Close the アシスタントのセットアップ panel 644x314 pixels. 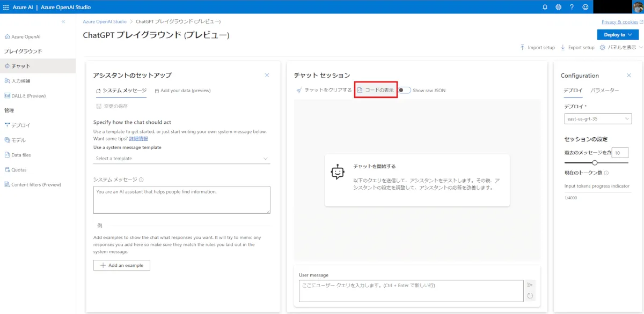pyautogui.click(x=267, y=76)
